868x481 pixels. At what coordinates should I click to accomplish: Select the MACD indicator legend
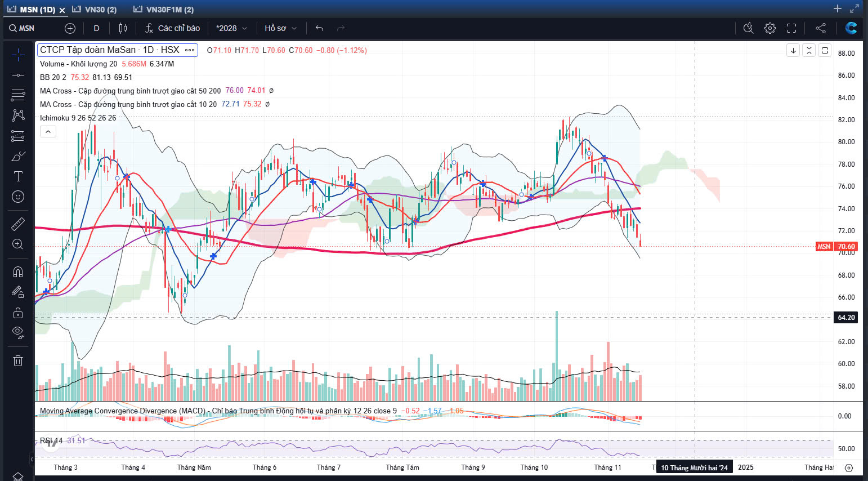pyautogui.click(x=218, y=411)
